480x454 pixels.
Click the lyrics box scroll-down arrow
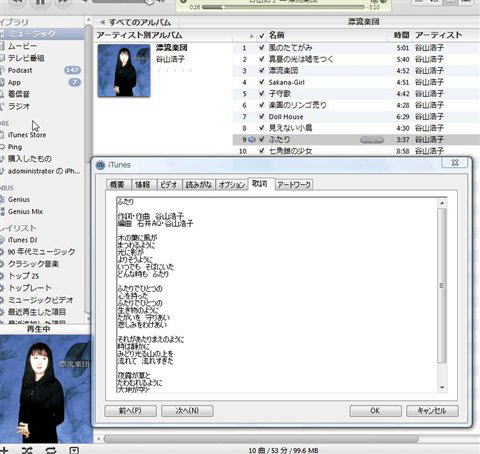coord(442,387)
